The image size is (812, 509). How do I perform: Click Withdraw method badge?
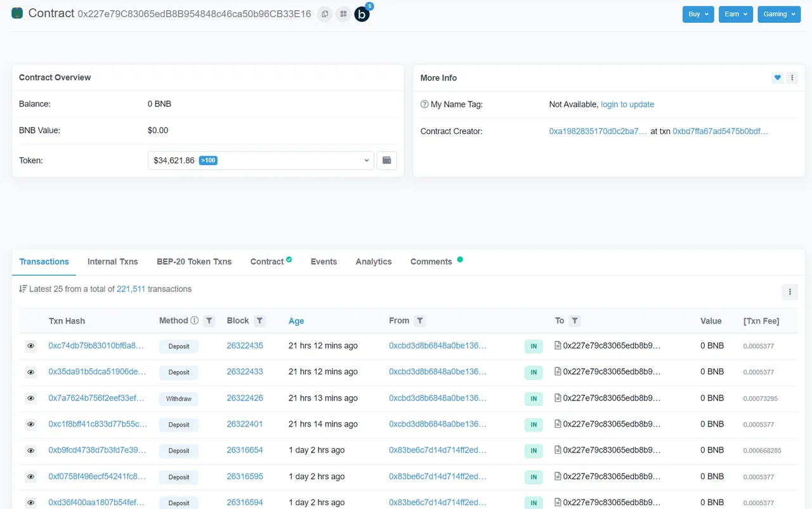179,399
